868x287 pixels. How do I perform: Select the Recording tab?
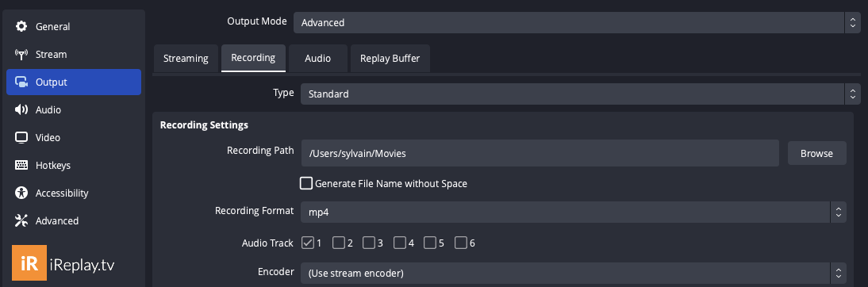tap(253, 58)
